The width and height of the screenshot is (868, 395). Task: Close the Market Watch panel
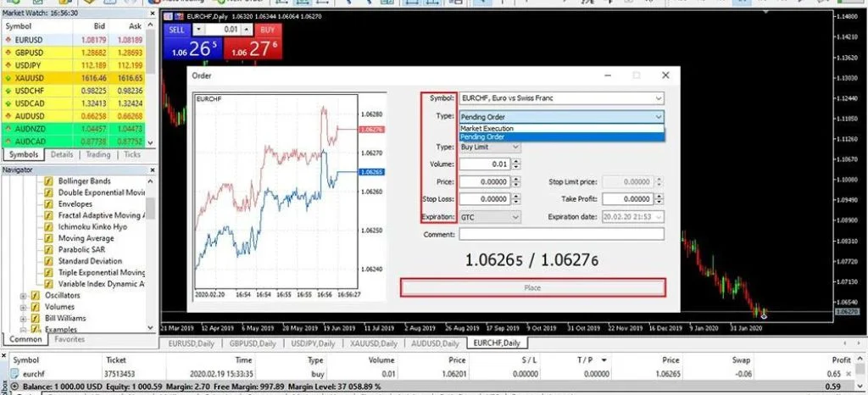151,13
